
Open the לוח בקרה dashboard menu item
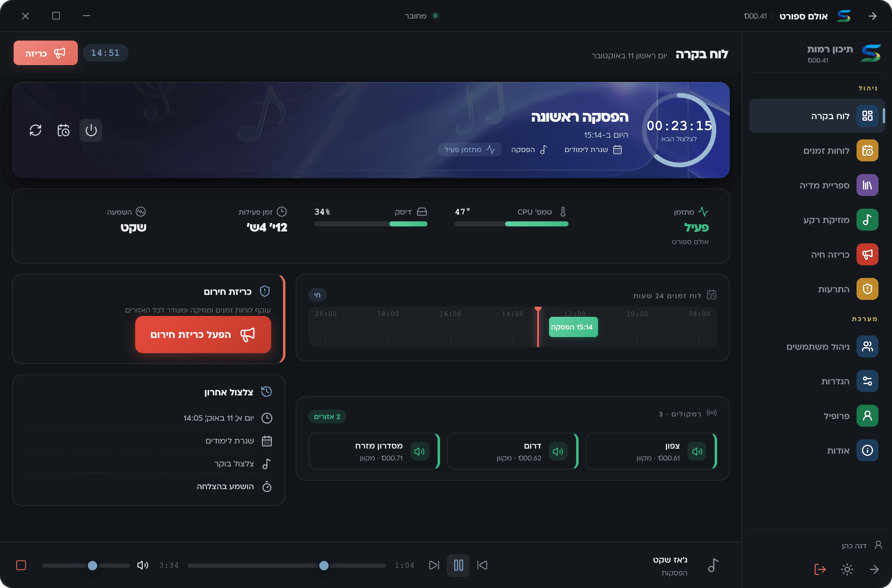[817, 116]
